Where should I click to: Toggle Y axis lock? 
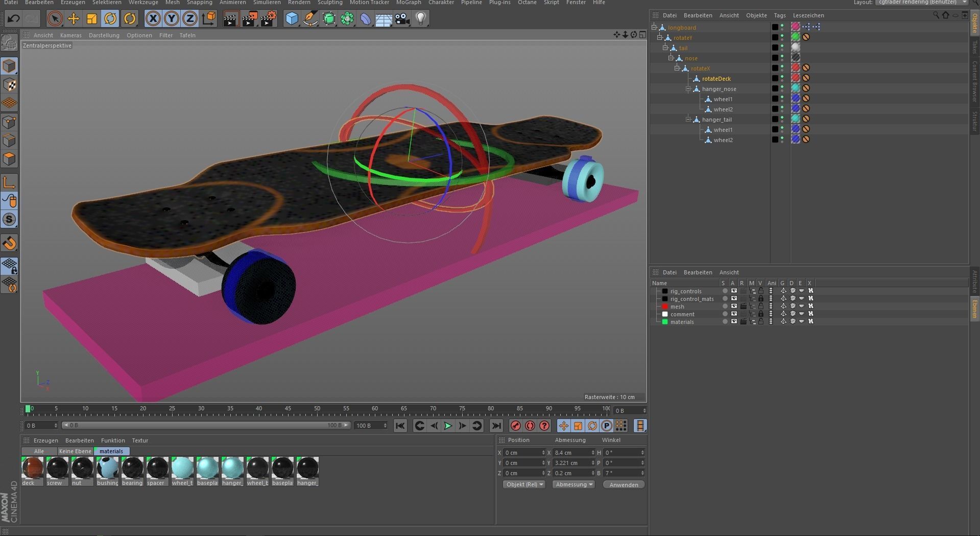pyautogui.click(x=171, y=19)
